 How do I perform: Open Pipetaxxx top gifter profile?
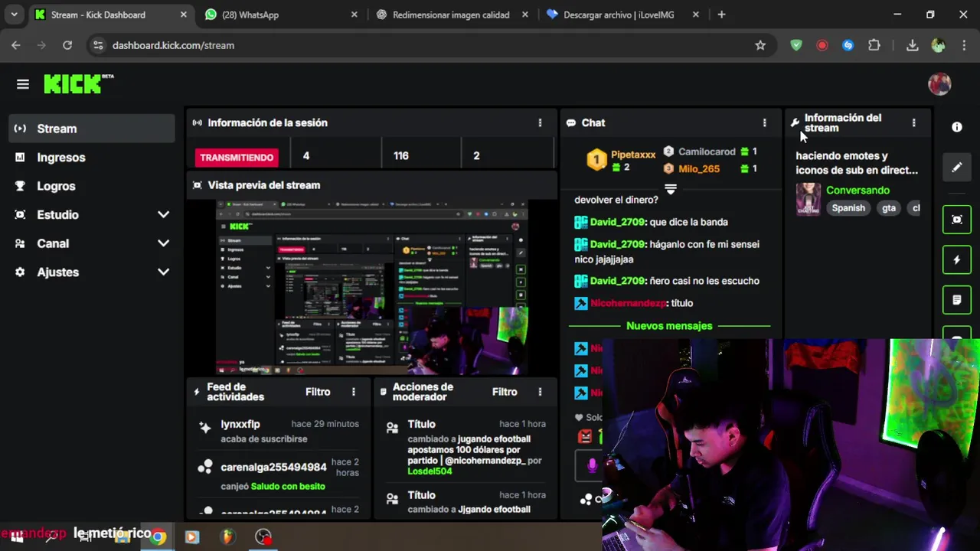coord(633,155)
